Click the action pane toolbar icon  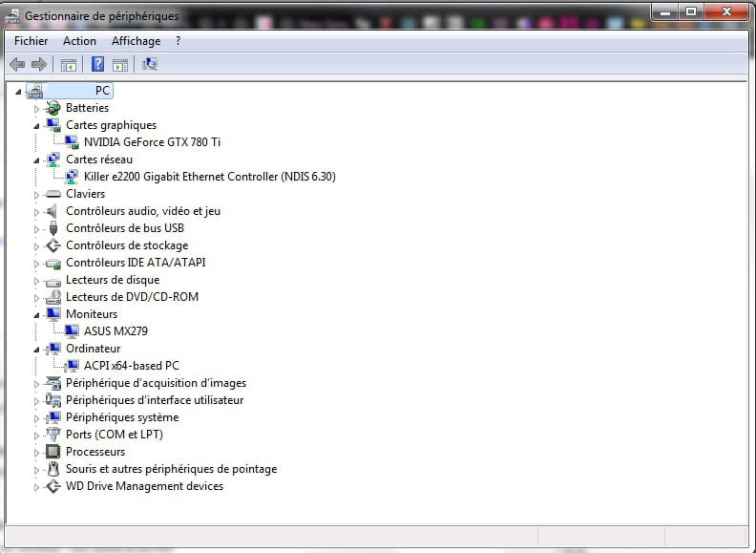pos(120,65)
